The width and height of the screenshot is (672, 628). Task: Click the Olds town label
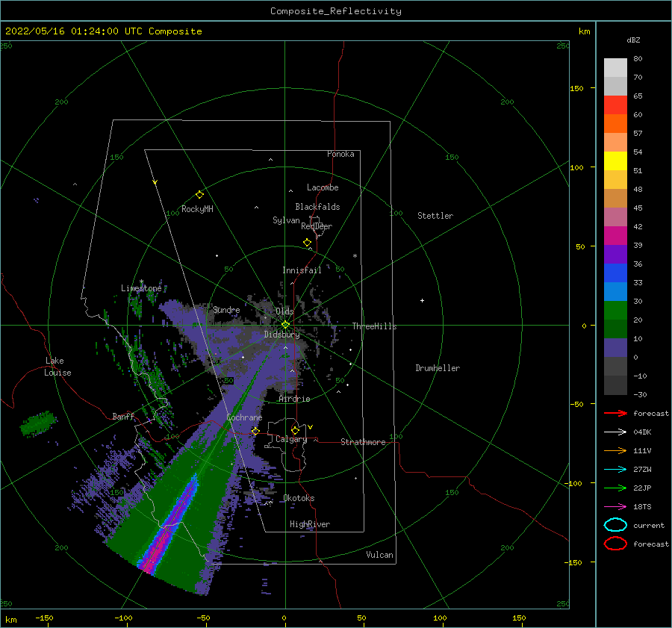[x=284, y=311]
